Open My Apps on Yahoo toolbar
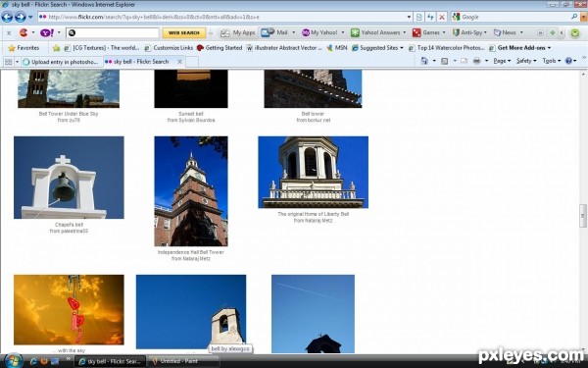This screenshot has height=368, width=588. click(x=238, y=33)
